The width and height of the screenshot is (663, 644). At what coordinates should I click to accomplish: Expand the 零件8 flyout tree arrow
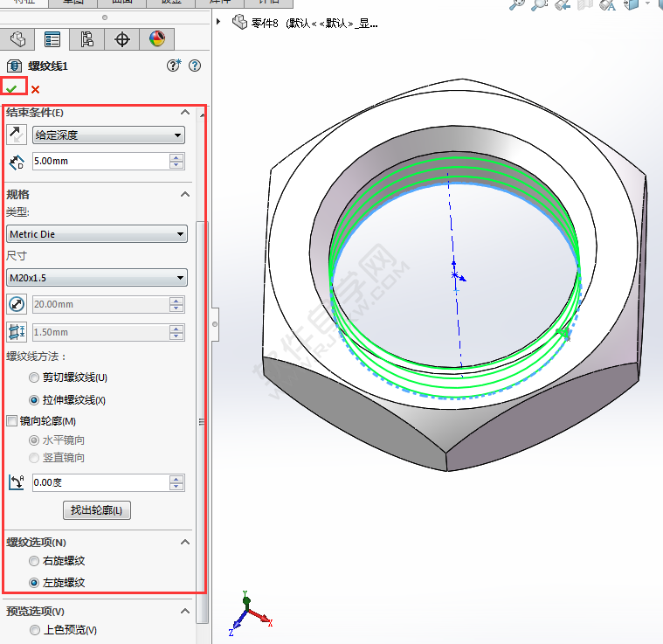[218, 22]
